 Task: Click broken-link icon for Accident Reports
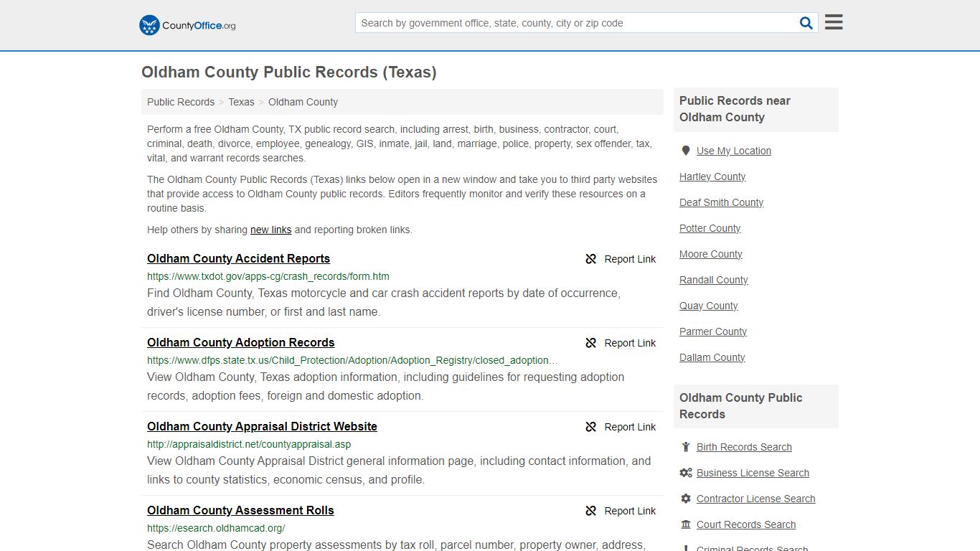click(591, 259)
